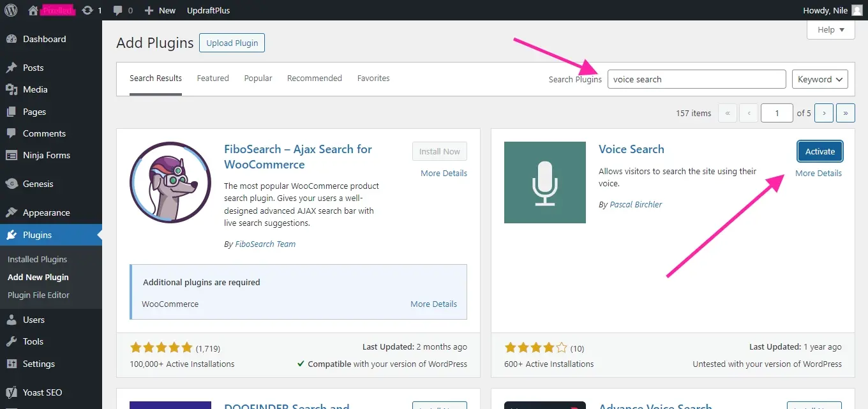This screenshot has height=409, width=868.
Task: Click the FiboSearch plugin dog icon
Action: (170, 182)
